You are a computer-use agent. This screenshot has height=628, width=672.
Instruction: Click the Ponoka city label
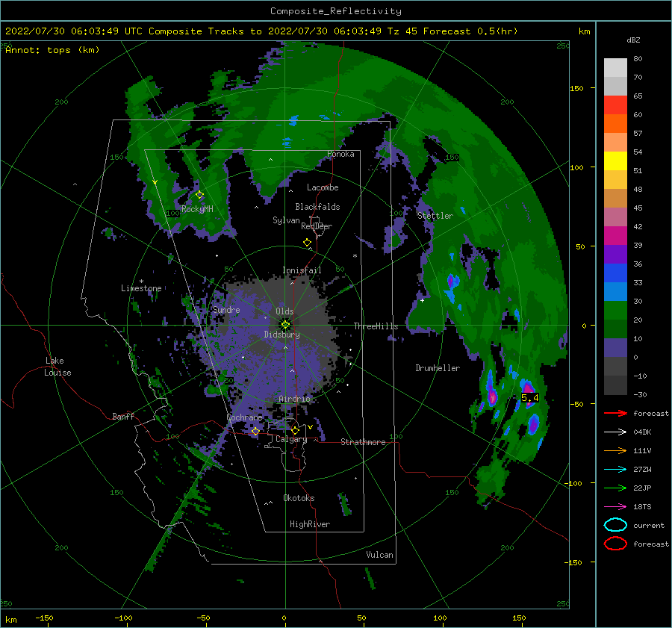pos(340,154)
